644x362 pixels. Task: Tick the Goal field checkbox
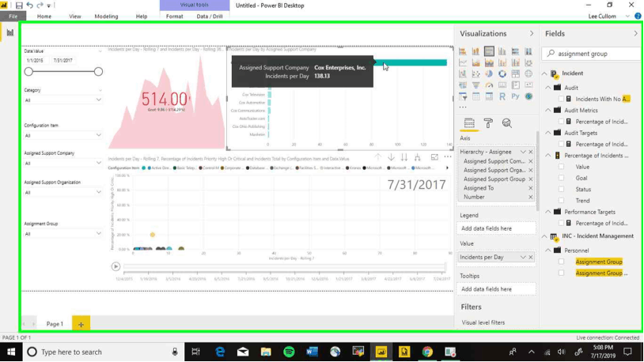[x=561, y=178]
